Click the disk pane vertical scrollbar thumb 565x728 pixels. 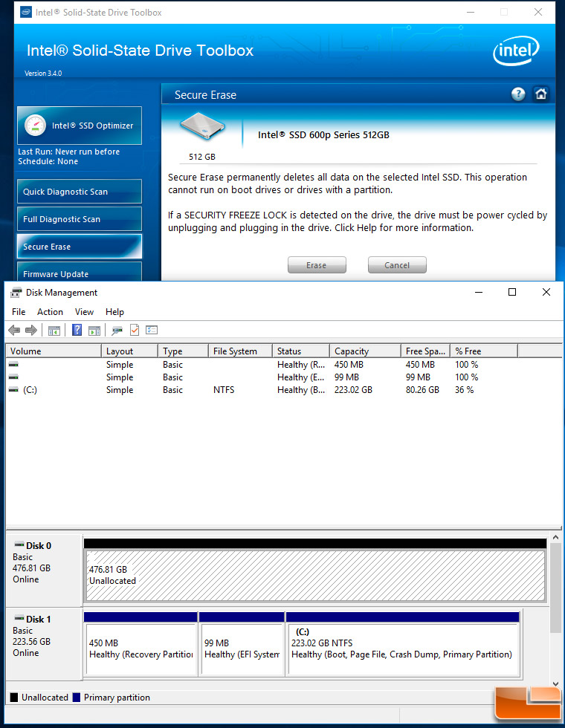tap(555, 588)
